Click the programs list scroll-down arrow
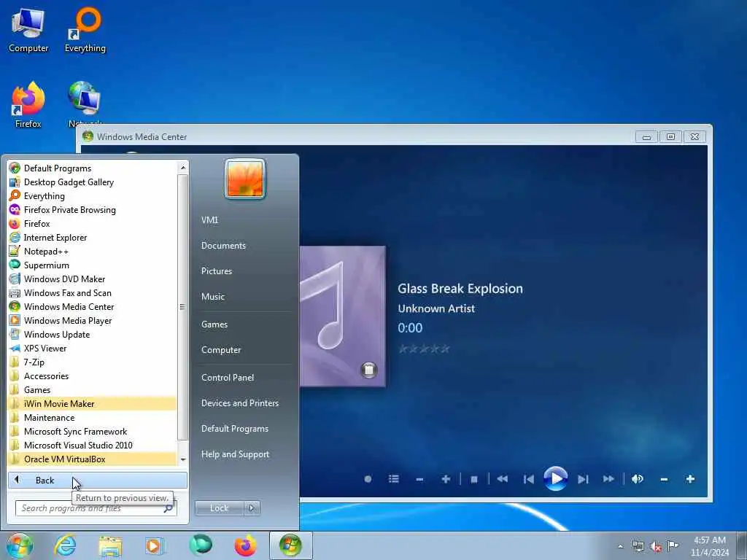The width and height of the screenshot is (747, 560). pyautogui.click(x=183, y=459)
